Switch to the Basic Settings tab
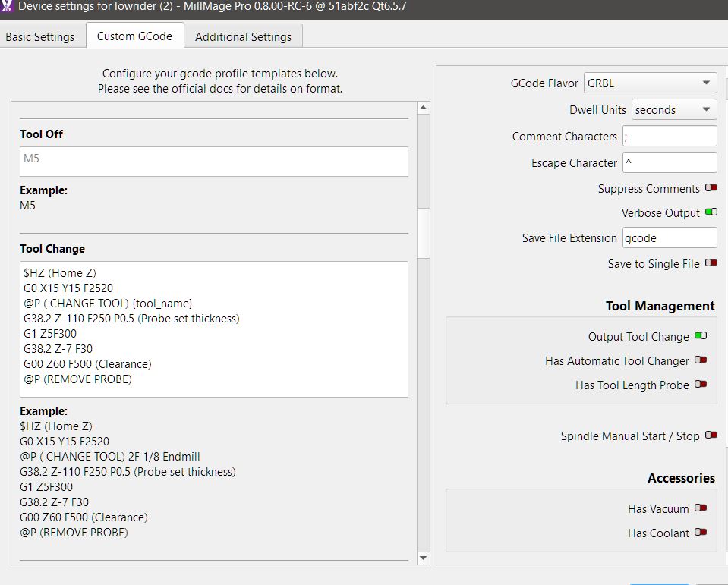 [x=40, y=36]
